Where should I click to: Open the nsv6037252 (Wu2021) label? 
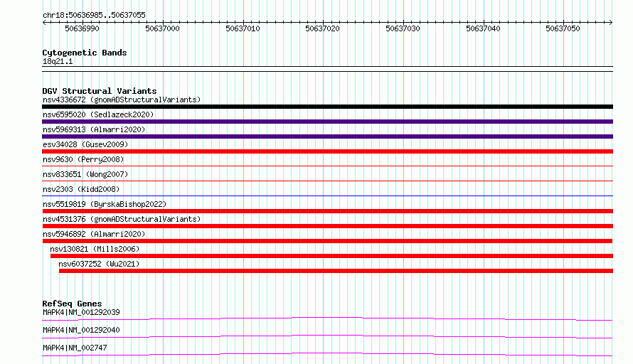tap(99, 264)
